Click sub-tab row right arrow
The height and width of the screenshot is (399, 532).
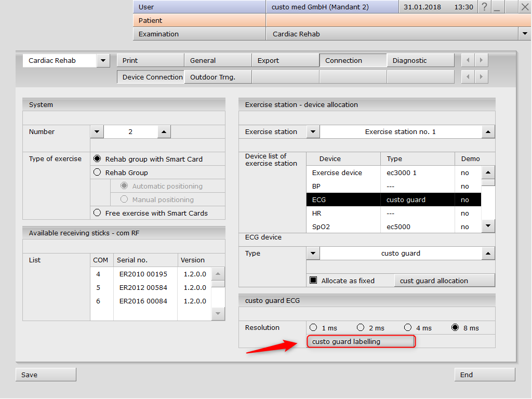point(481,77)
